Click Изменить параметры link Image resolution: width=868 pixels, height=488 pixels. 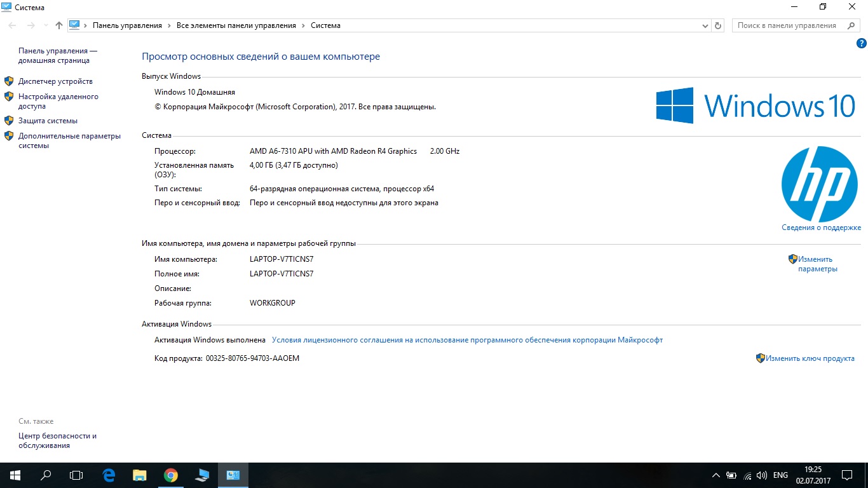(818, 264)
